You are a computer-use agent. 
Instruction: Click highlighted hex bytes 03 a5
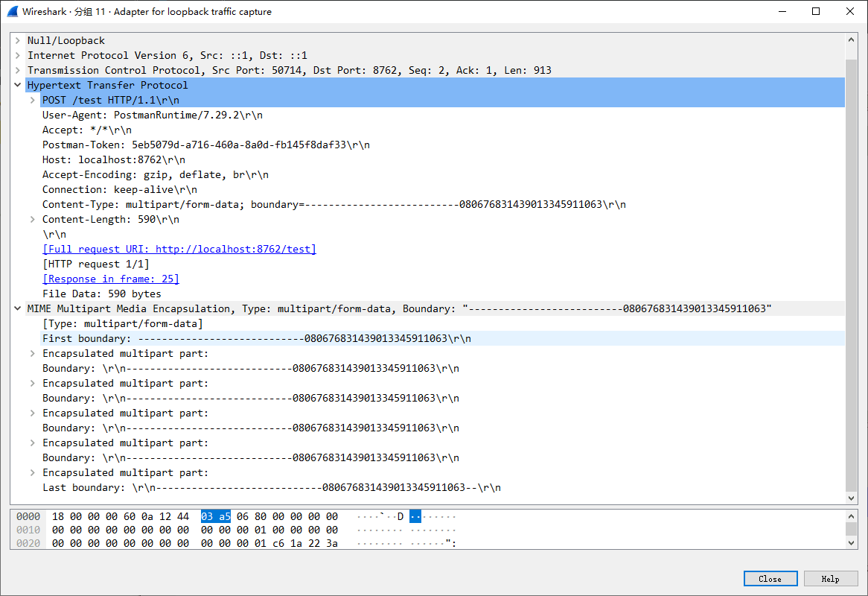(215, 516)
